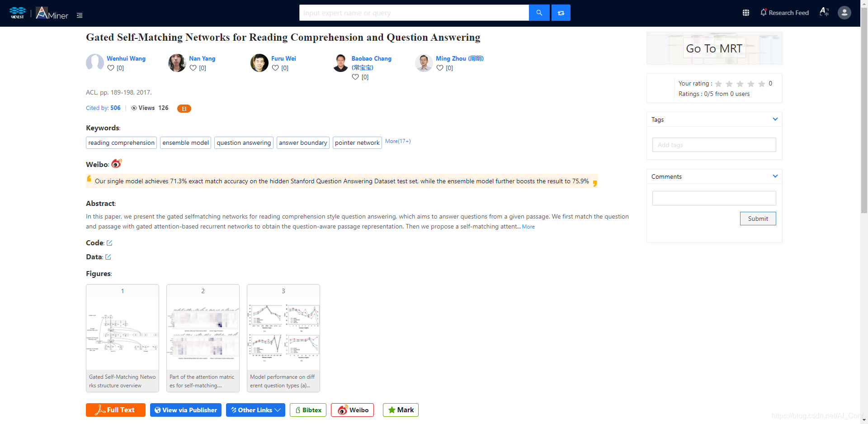Open Cited by 506 link
868x424 pixels.
[103, 108]
